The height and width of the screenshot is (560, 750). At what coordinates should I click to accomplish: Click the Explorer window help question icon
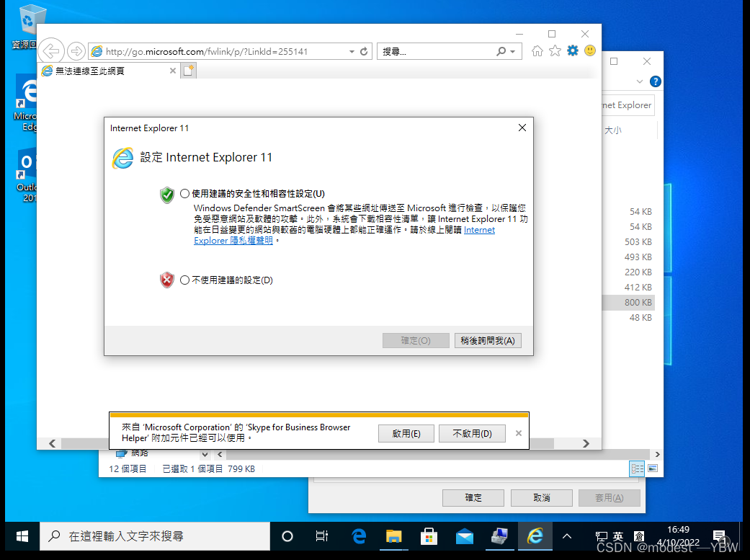656,81
